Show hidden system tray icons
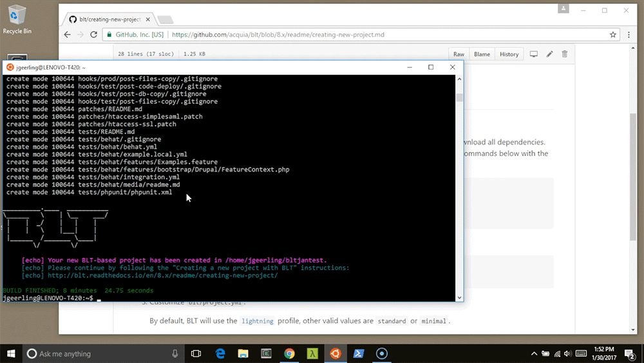 click(534, 353)
